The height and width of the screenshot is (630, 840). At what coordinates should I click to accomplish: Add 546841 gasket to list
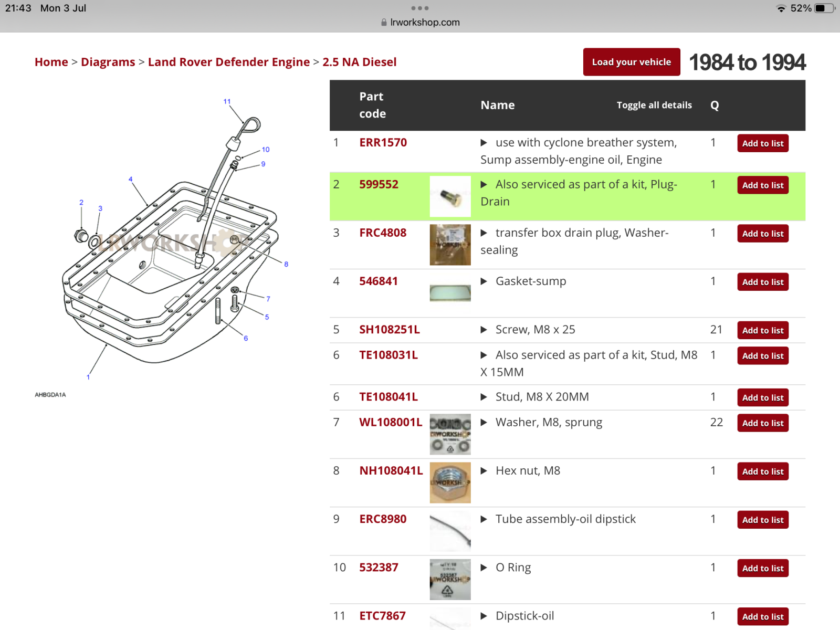pyautogui.click(x=763, y=282)
